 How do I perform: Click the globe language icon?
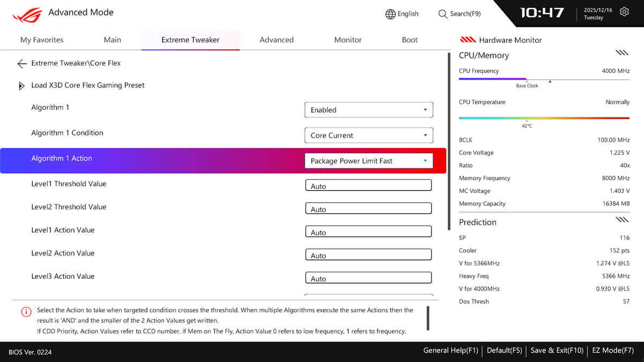coord(390,14)
